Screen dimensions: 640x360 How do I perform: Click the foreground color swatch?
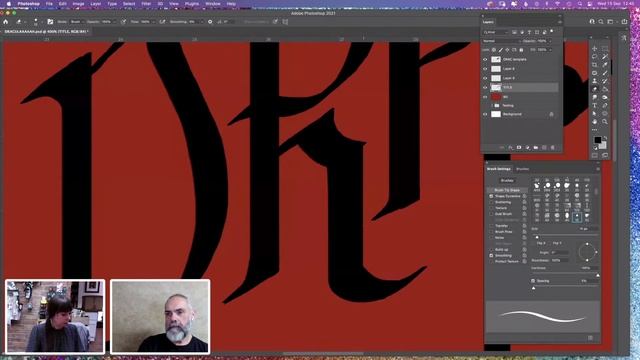coord(598,140)
